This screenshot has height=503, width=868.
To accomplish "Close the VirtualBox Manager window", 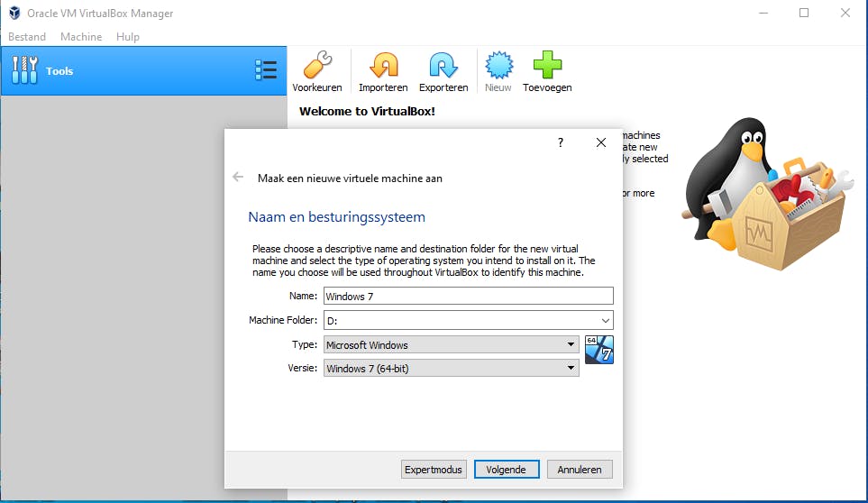I will pos(845,13).
